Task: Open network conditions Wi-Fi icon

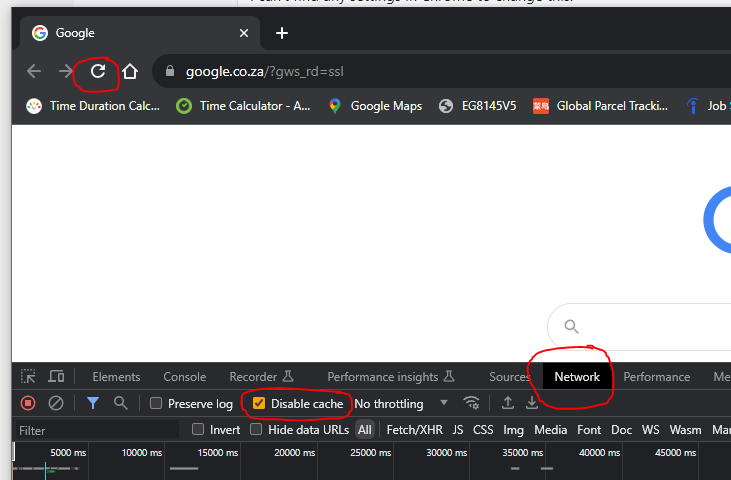Action: pyautogui.click(x=471, y=403)
